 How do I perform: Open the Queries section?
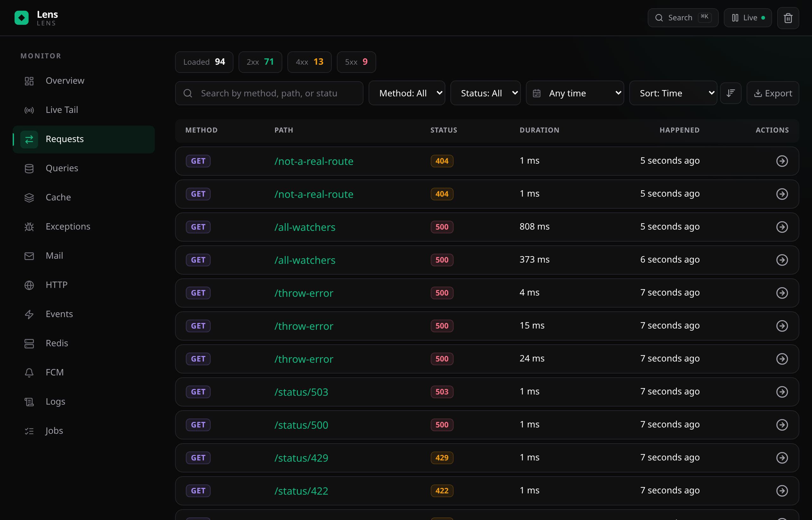(x=84, y=168)
